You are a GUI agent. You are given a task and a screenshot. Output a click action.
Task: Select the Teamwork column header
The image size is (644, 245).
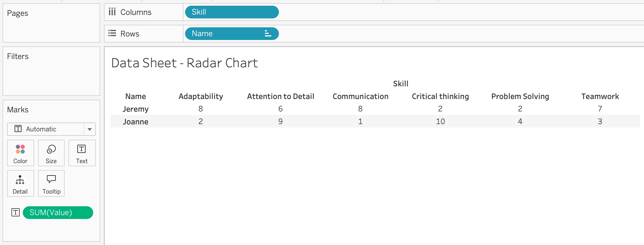coord(600,96)
